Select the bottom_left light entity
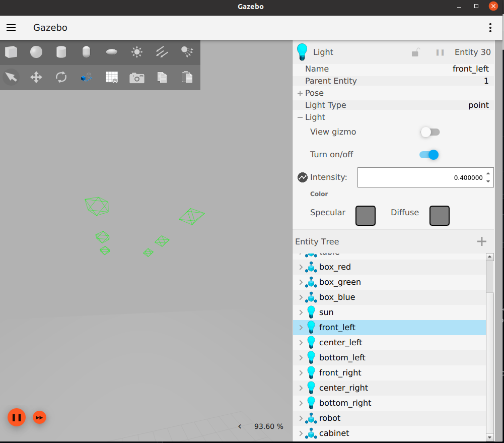 (389, 358)
